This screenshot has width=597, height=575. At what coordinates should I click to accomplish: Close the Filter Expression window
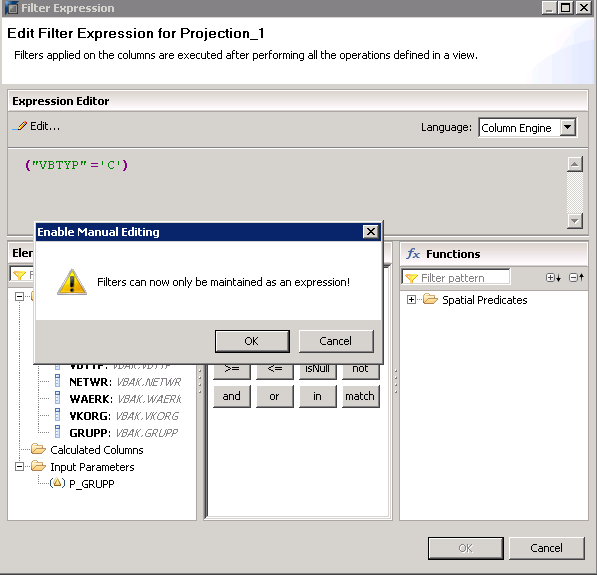coord(583,8)
